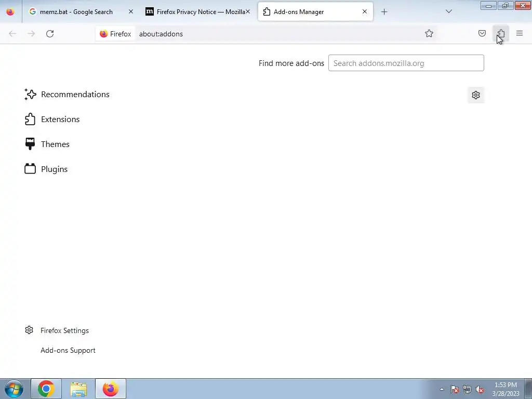Image resolution: width=532 pixels, height=399 pixels.
Task: Open the add-ons tools gear menu
Action: [476, 95]
